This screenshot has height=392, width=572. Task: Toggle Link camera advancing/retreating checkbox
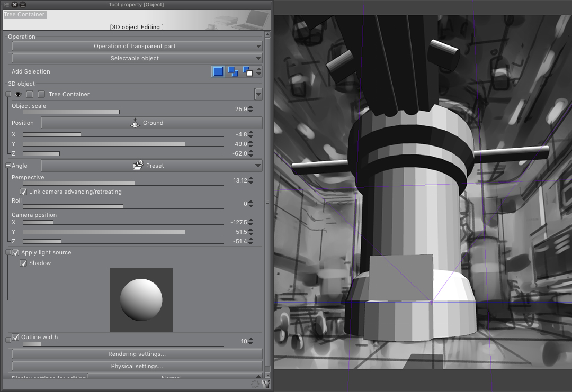pyautogui.click(x=23, y=192)
